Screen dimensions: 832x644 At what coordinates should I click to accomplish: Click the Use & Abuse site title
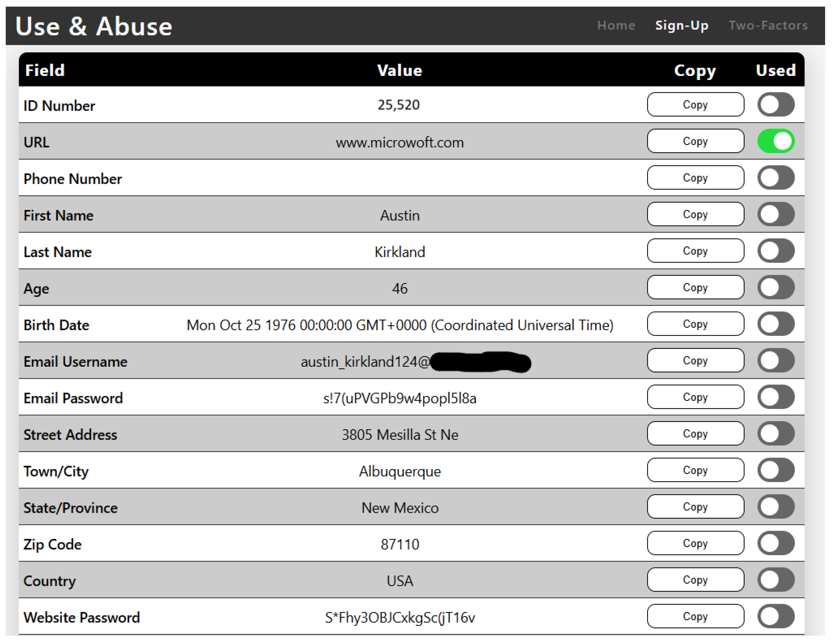(94, 26)
